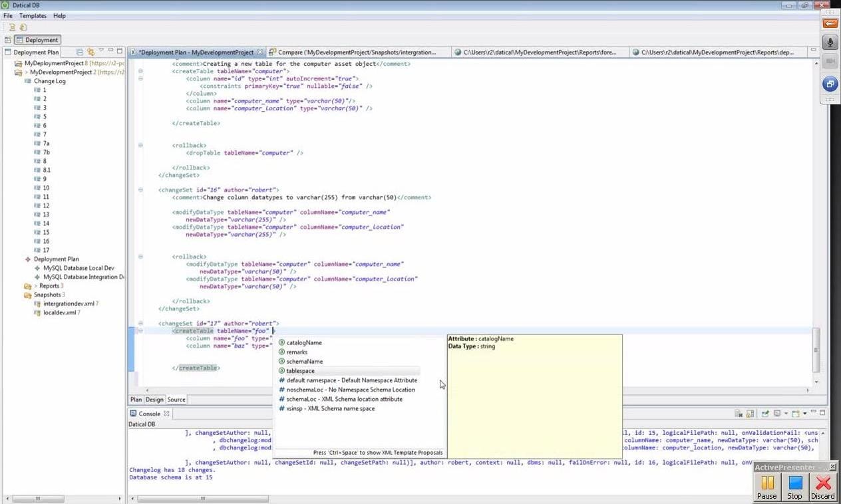The width and height of the screenshot is (841, 504).
Task: Click the Pin Console icon
Action: [766, 414]
